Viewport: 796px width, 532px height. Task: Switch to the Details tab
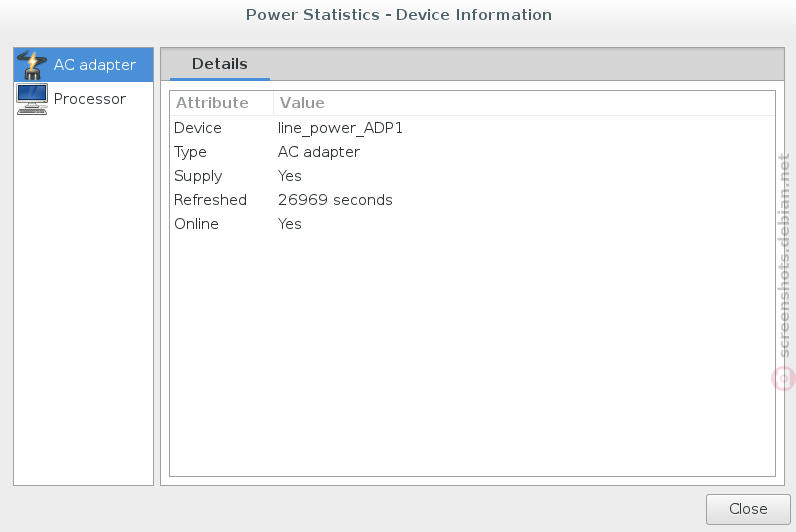pos(220,64)
